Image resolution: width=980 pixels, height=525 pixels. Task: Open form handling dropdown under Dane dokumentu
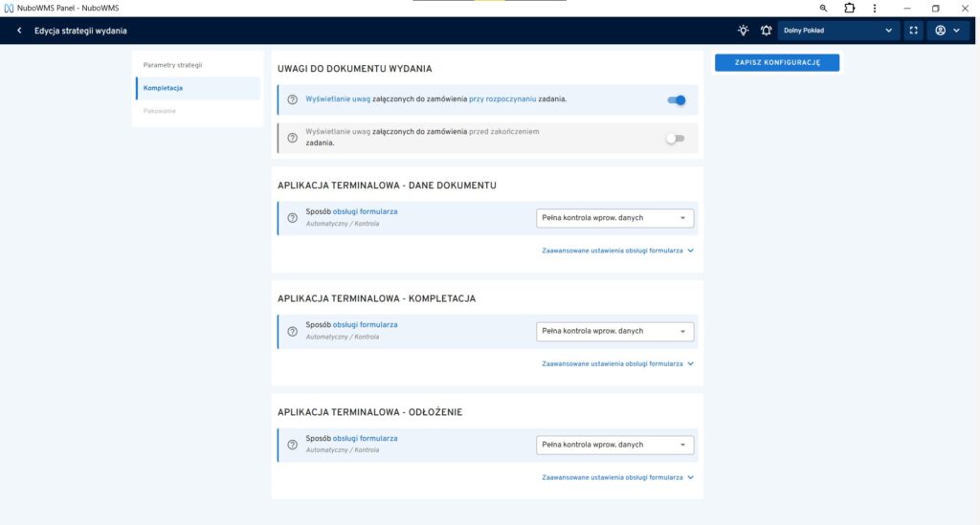[614, 218]
